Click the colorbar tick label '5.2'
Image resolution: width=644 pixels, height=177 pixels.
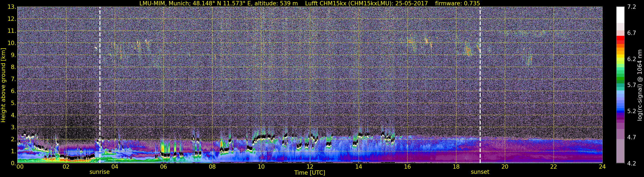tap(632, 111)
